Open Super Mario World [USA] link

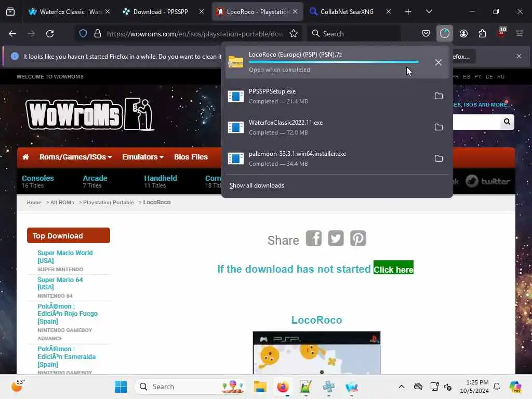pos(65,257)
